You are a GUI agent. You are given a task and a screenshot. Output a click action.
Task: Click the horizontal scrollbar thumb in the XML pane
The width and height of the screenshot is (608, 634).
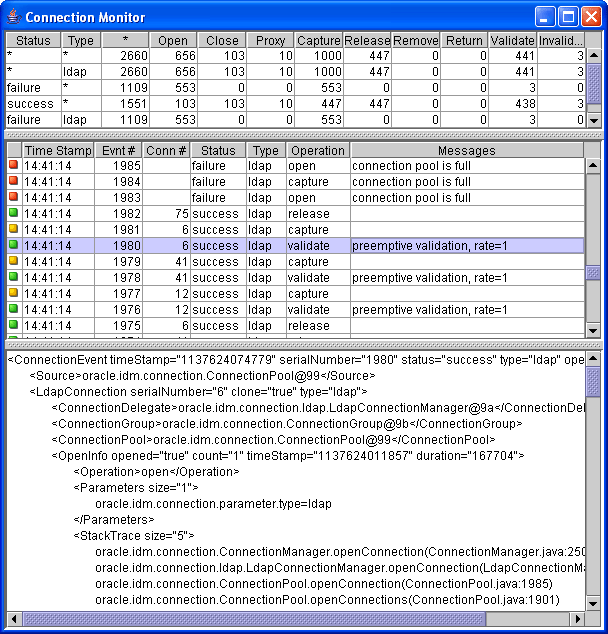point(254,619)
